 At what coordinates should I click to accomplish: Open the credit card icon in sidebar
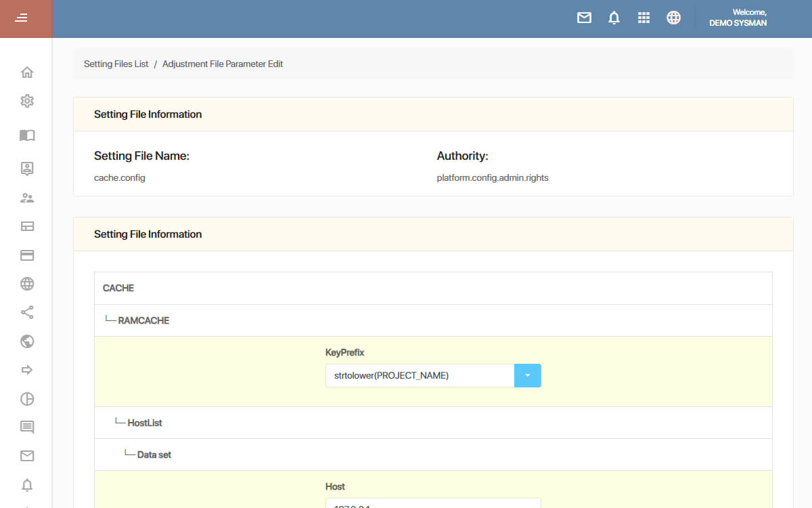[x=27, y=255]
